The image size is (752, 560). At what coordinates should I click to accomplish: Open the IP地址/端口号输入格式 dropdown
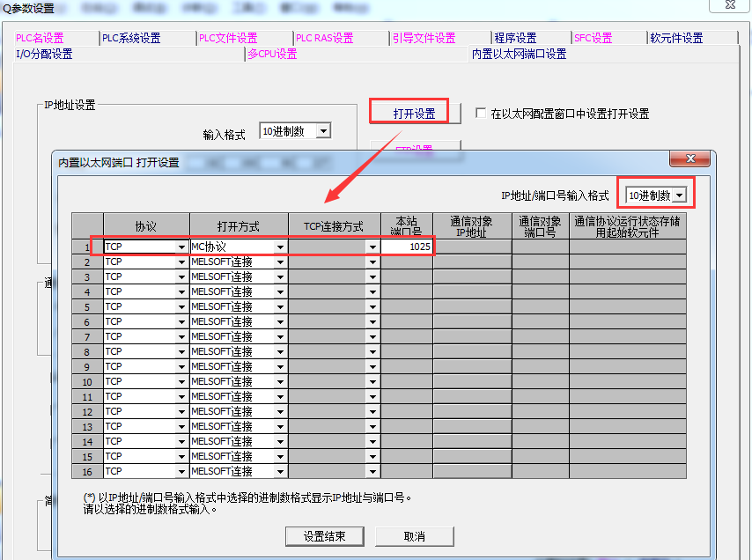coord(680,195)
